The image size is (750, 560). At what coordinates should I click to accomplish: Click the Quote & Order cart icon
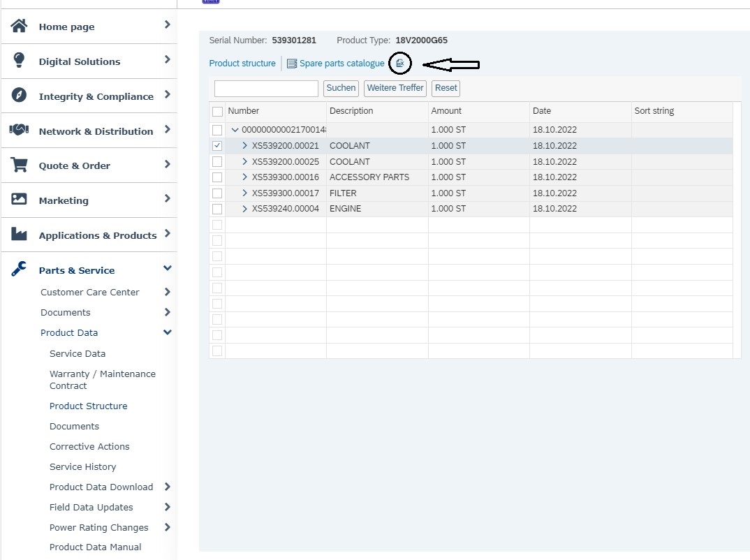click(19, 165)
